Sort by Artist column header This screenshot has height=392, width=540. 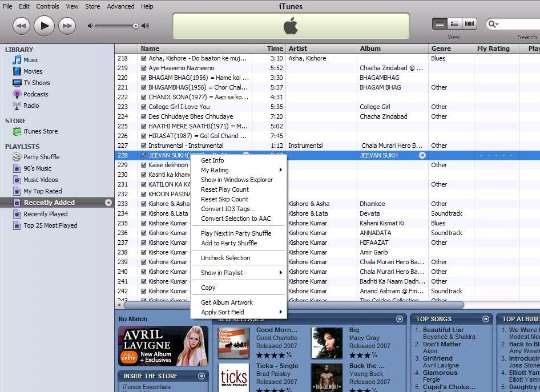pyautogui.click(x=320, y=49)
